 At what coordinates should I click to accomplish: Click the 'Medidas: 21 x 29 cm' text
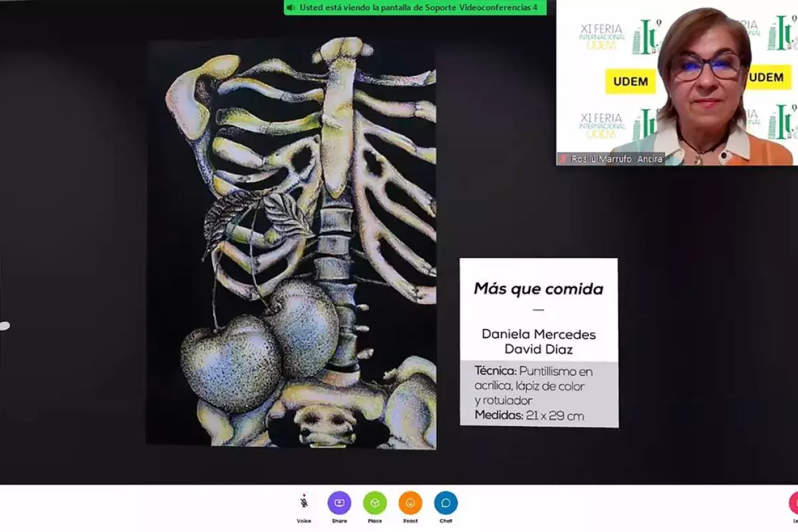[x=529, y=416]
